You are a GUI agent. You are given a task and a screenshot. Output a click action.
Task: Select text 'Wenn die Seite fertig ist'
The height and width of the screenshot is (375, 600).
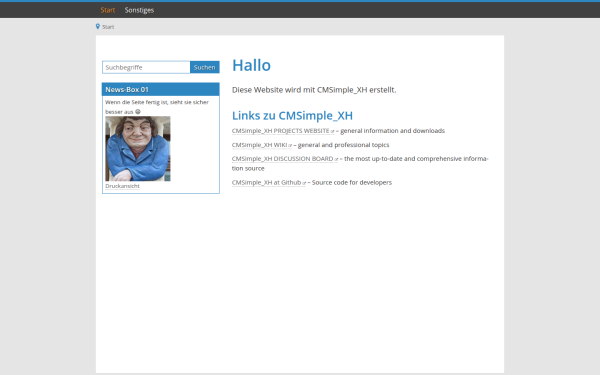tap(137, 102)
